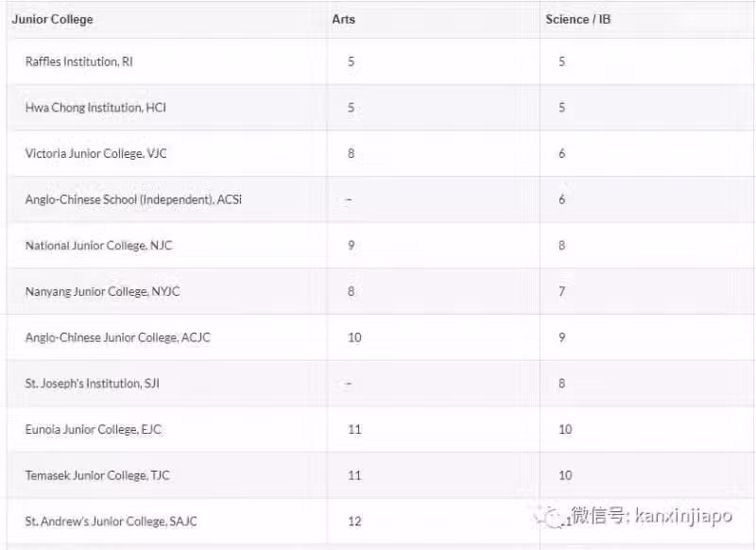This screenshot has width=756, height=550.
Task: Click Arts value 10 for ACJC
Action: [x=354, y=337]
